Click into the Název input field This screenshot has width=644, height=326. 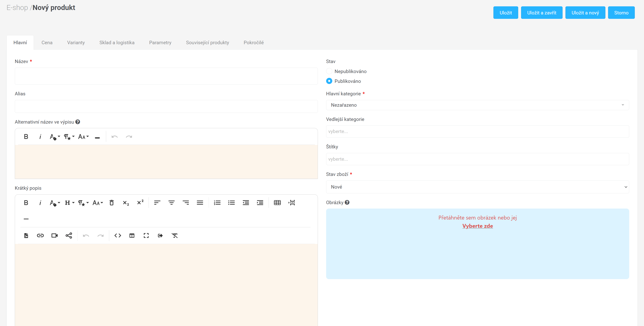[x=166, y=76]
